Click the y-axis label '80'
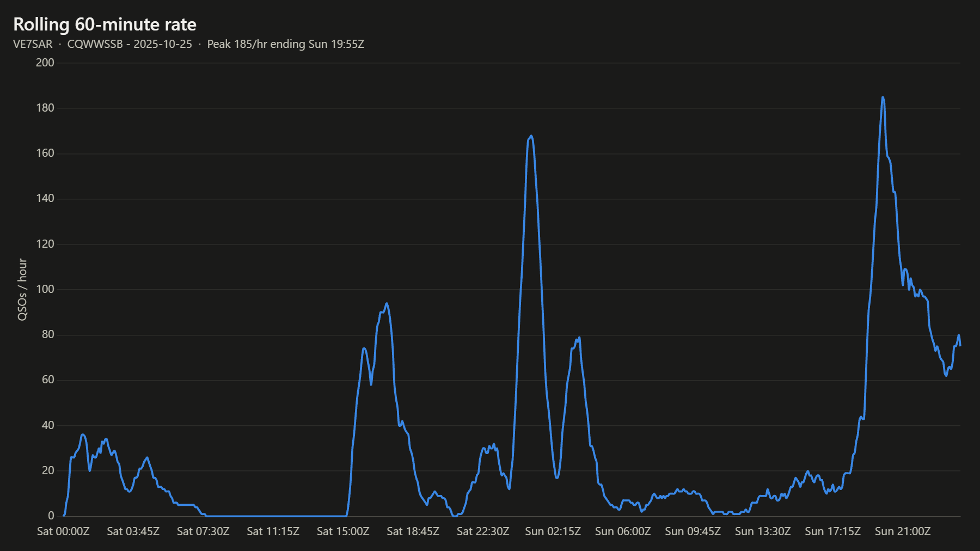980x551 pixels. click(48, 334)
